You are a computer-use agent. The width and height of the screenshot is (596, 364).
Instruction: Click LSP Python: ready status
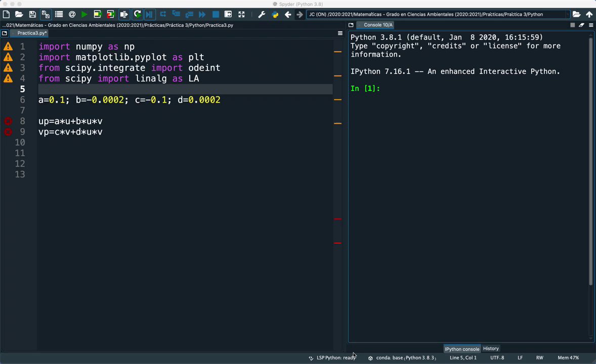pyautogui.click(x=332, y=357)
